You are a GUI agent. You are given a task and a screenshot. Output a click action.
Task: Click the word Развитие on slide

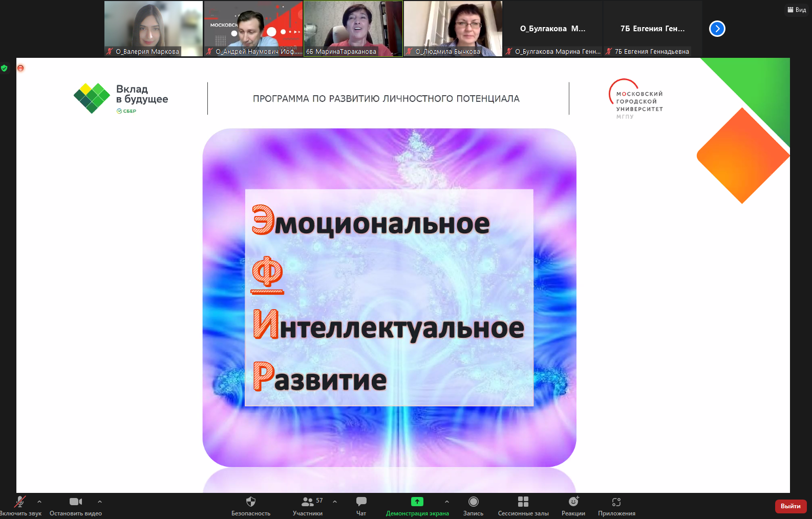[x=319, y=377]
